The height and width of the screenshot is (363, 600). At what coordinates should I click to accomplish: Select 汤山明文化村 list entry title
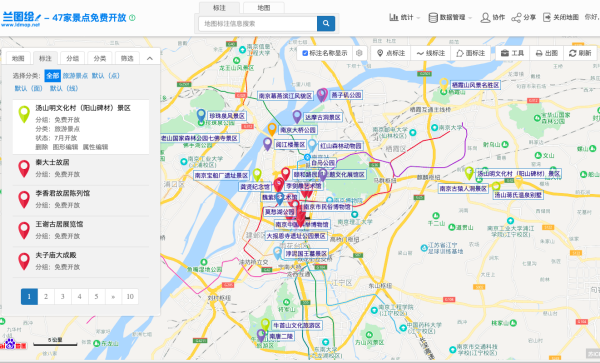(83, 108)
